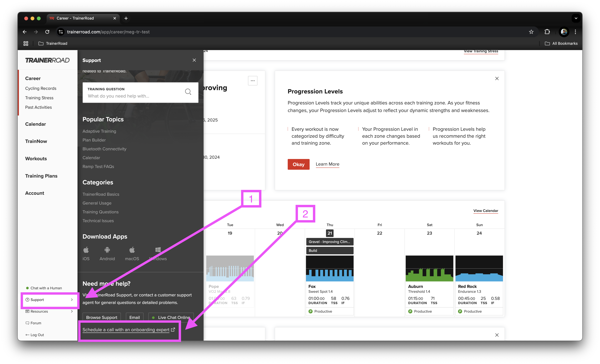
Task: Open Account from the sidebar
Action: (35, 193)
